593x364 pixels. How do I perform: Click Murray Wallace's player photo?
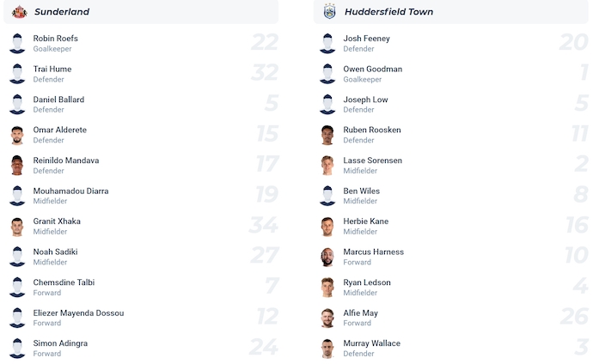(x=327, y=349)
